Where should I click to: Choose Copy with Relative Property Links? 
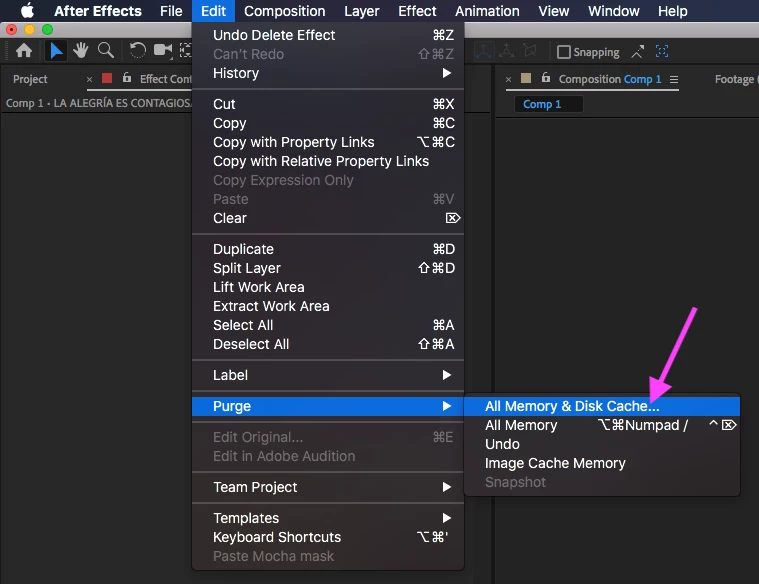328,161
